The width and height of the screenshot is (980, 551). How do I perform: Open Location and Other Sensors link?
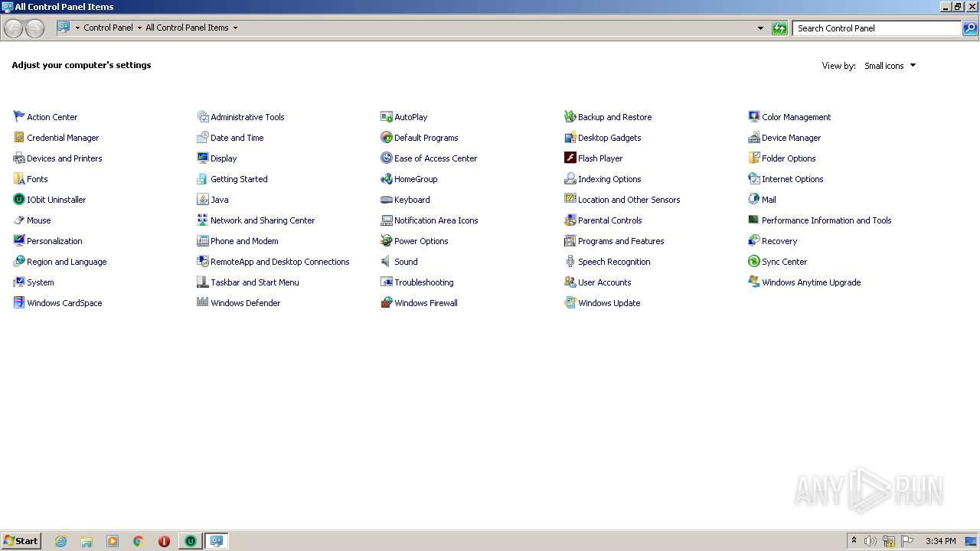point(629,200)
